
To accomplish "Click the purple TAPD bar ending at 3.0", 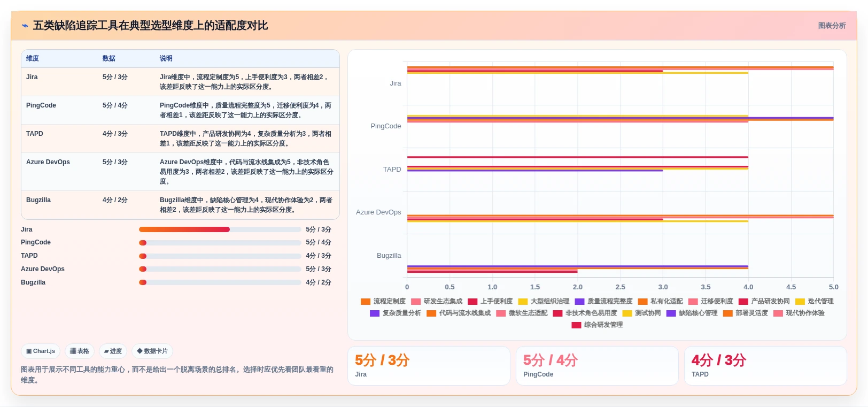I will coord(535,171).
